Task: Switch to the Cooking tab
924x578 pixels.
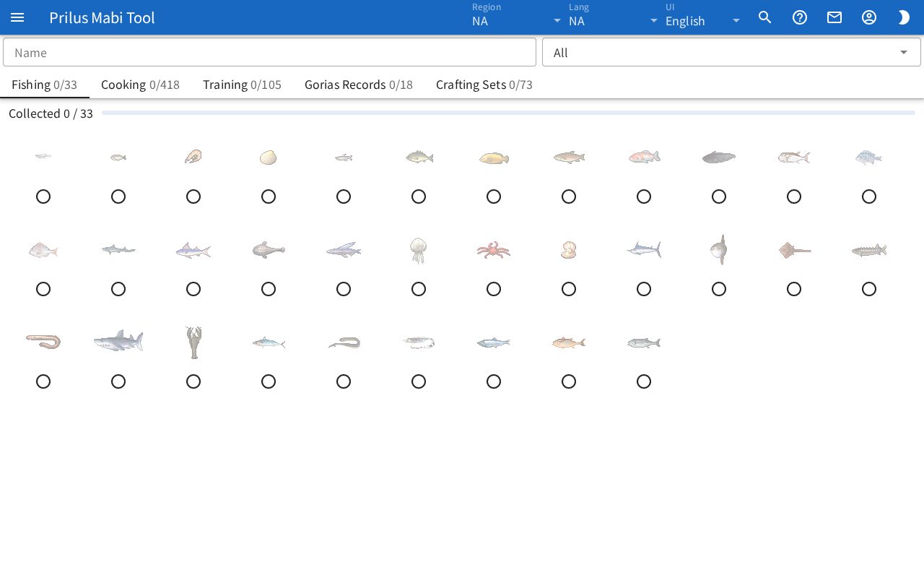Action: click(140, 85)
